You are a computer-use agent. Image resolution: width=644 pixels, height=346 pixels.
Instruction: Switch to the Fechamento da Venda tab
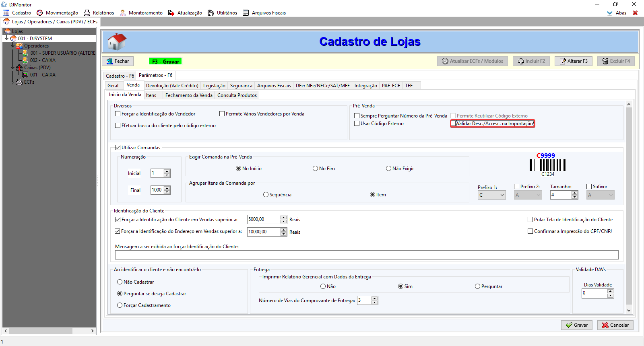point(188,95)
